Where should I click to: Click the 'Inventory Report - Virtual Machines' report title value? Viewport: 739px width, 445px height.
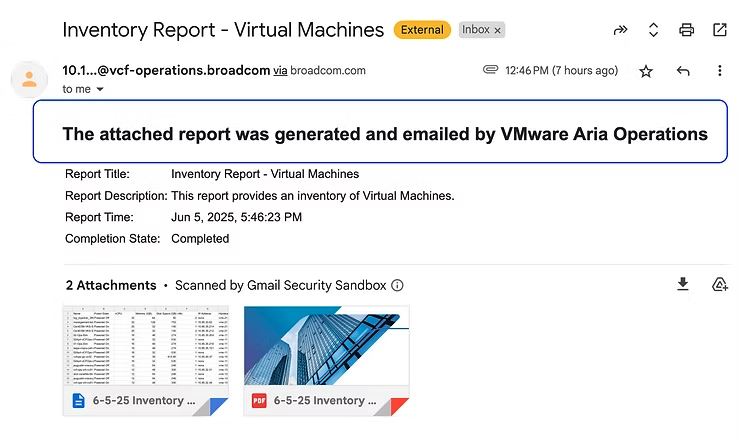pos(265,174)
